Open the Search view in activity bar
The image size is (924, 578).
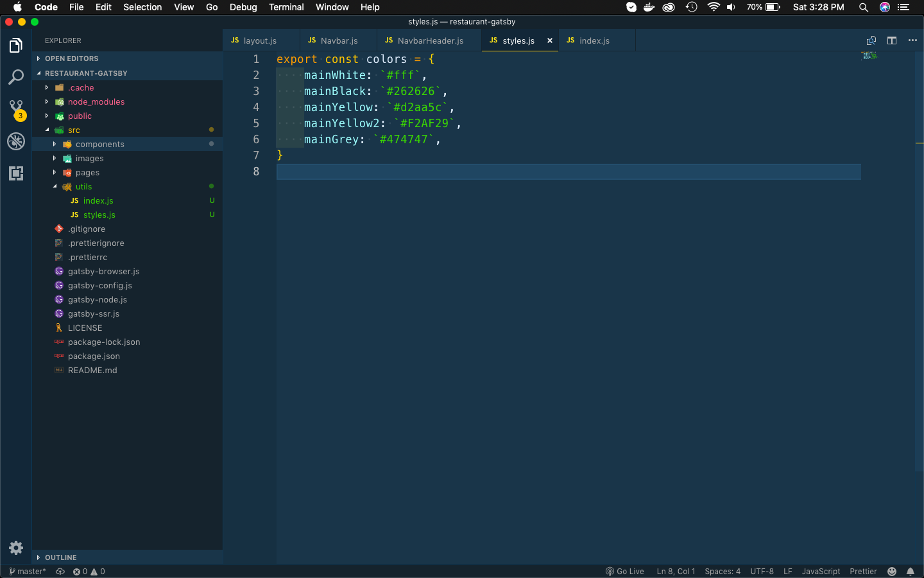pos(16,77)
